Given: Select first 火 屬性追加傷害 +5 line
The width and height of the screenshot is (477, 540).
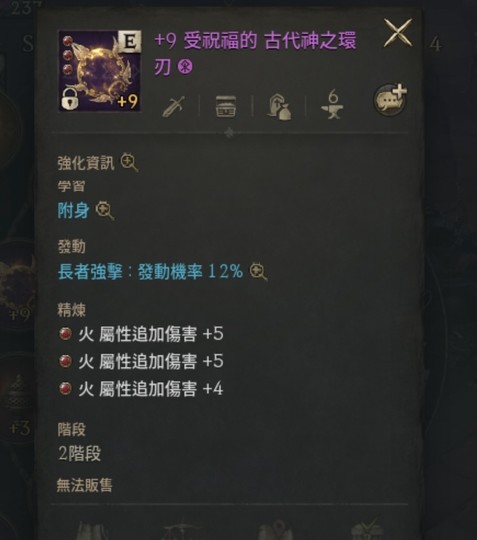Looking at the screenshot, I should 141,334.
